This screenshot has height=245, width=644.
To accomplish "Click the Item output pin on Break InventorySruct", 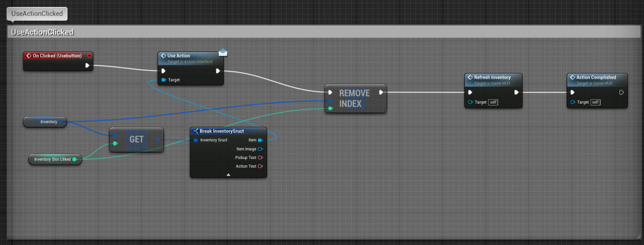I will pos(260,140).
